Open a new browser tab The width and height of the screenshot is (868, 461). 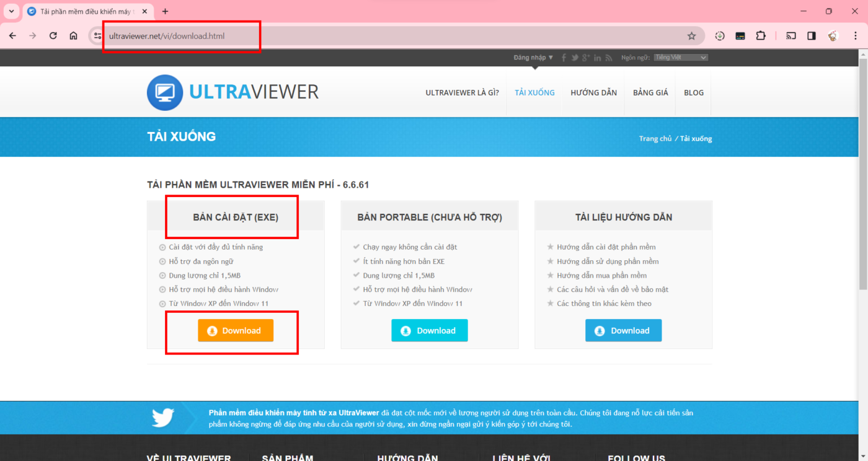165,11
